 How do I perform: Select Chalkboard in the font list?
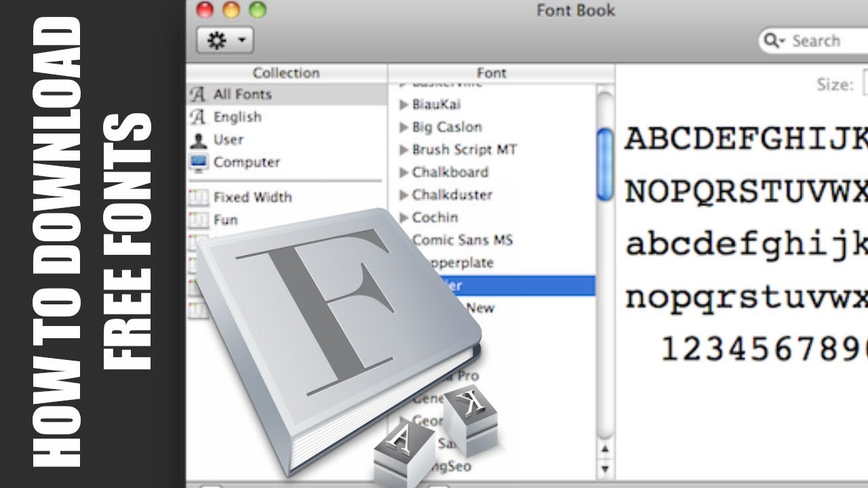click(450, 172)
